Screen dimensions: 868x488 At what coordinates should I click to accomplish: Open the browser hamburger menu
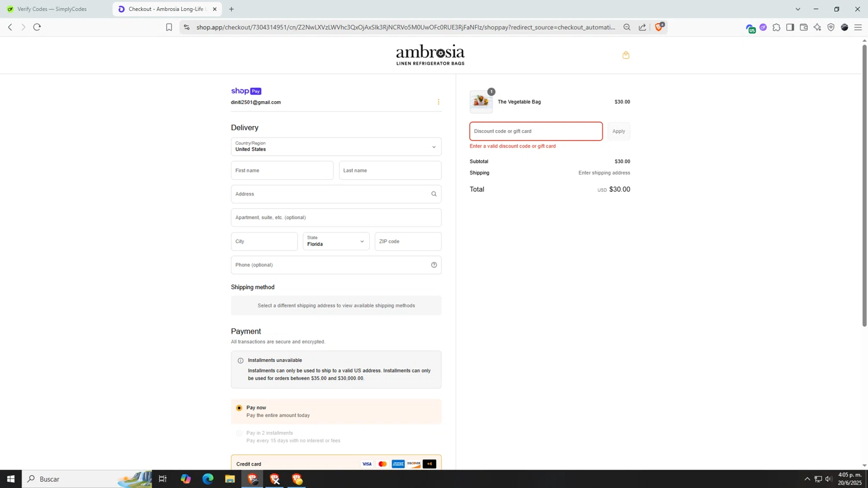click(x=858, y=27)
